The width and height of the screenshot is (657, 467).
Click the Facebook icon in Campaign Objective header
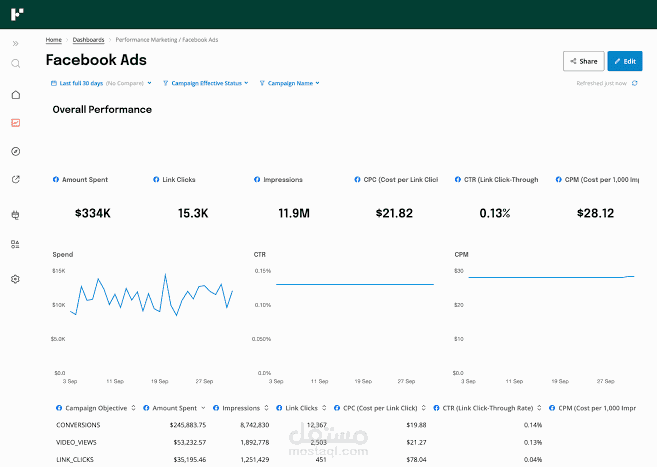click(x=59, y=408)
